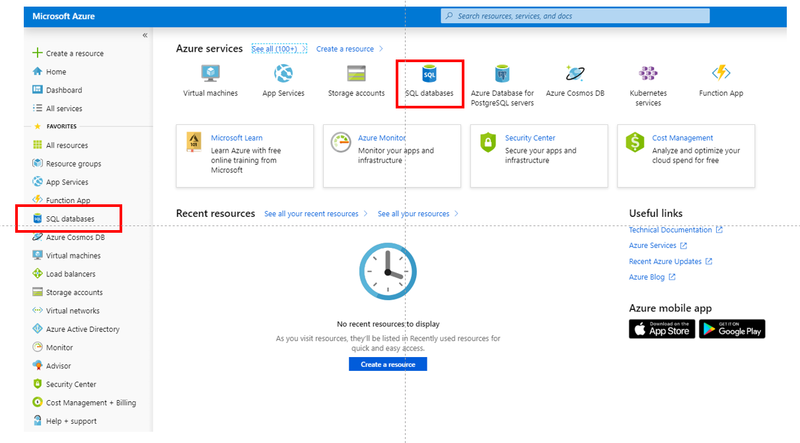Click the blue Create a resource button

tap(388, 365)
